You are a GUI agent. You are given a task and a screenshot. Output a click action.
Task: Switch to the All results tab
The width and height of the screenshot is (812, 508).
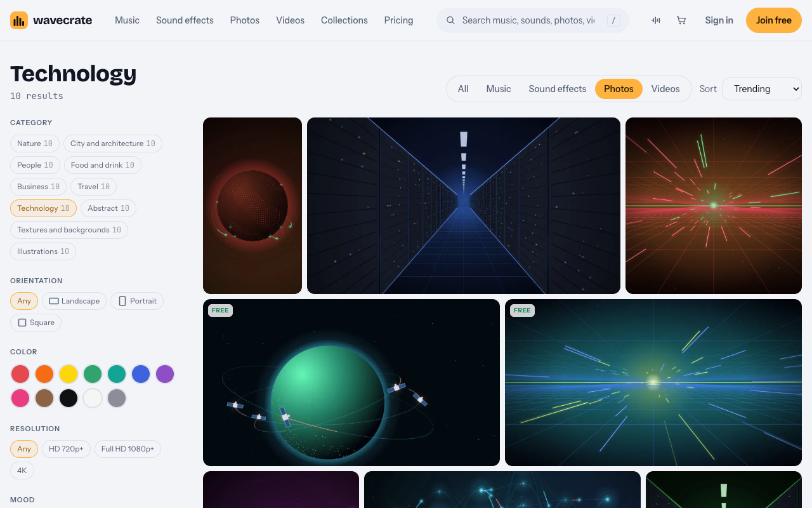click(463, 89)
